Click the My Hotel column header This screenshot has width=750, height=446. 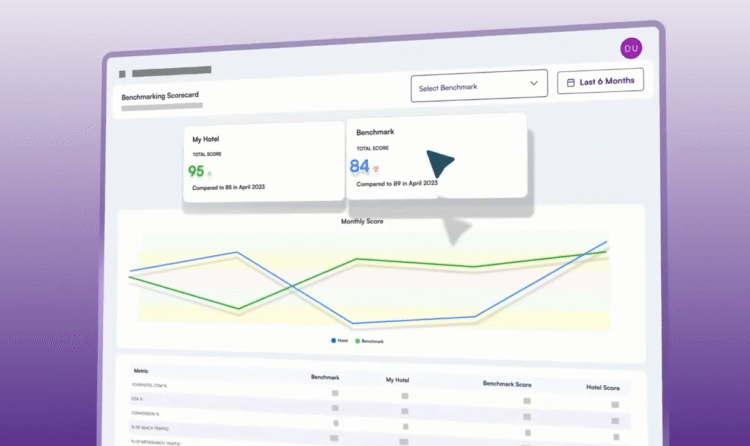pyautogui.click(x=397, y=380)
